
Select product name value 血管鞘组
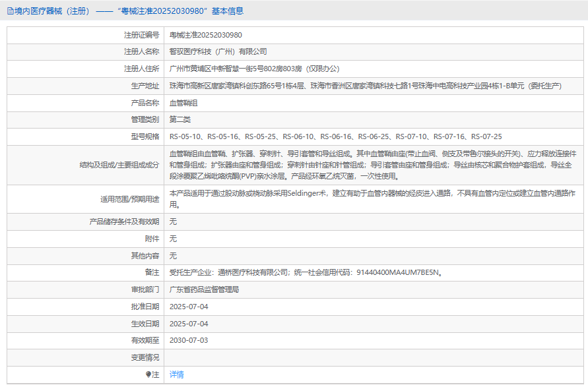click(183, 103)
